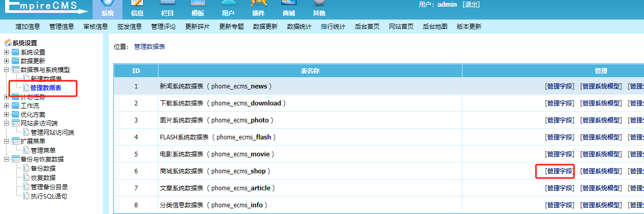This screenshot has height=214, width=644.
Task: Log out via the 退出 link
Action: [x=472, y=5]
